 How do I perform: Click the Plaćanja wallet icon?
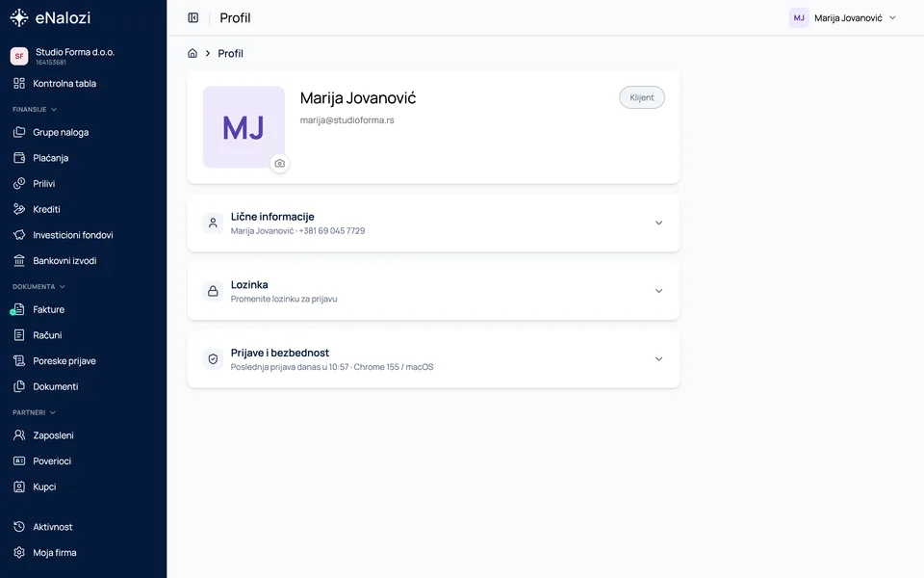coord(19,158)
